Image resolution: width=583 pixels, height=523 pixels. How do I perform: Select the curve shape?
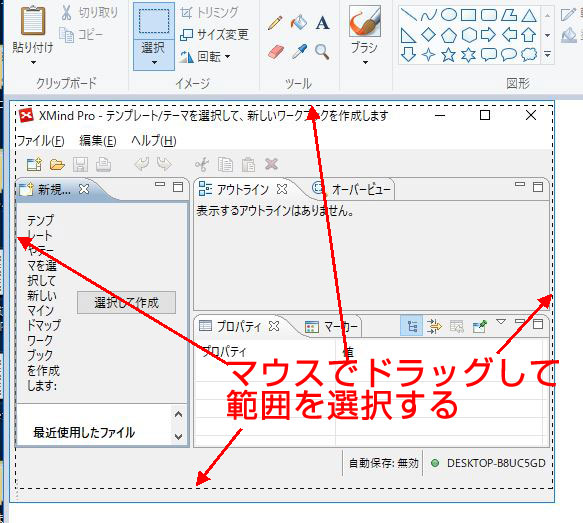pos(428,15)
